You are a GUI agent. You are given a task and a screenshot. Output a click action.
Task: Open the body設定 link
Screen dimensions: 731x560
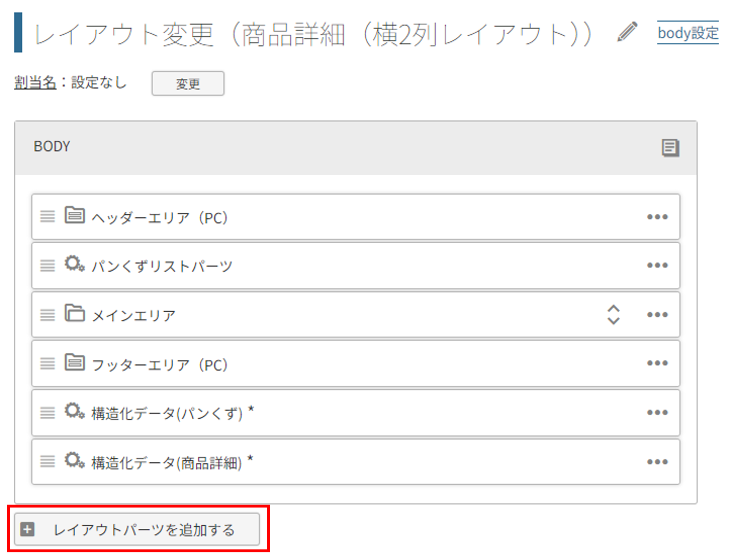688,33
